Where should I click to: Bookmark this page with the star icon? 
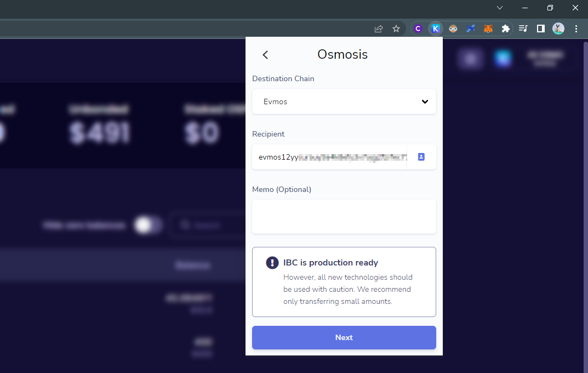(396, 29)
